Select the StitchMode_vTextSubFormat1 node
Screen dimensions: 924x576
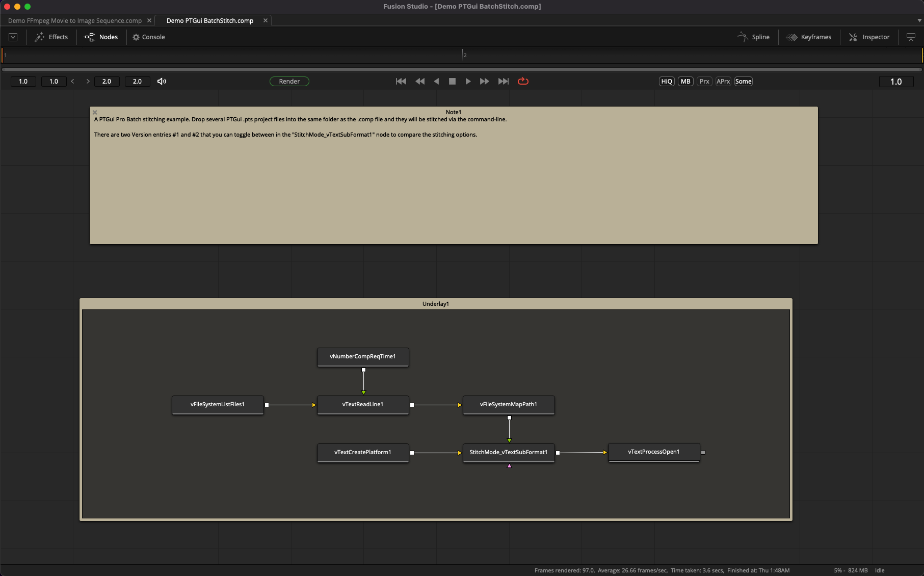[x=509, y=453]
